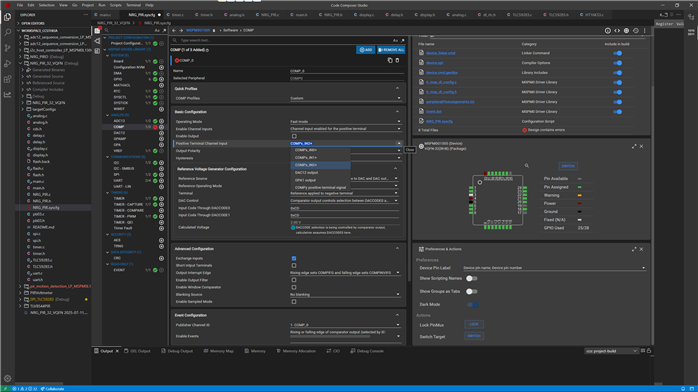
Task: Click the device view chip icon in toolbar
Action: click(626, 31)
